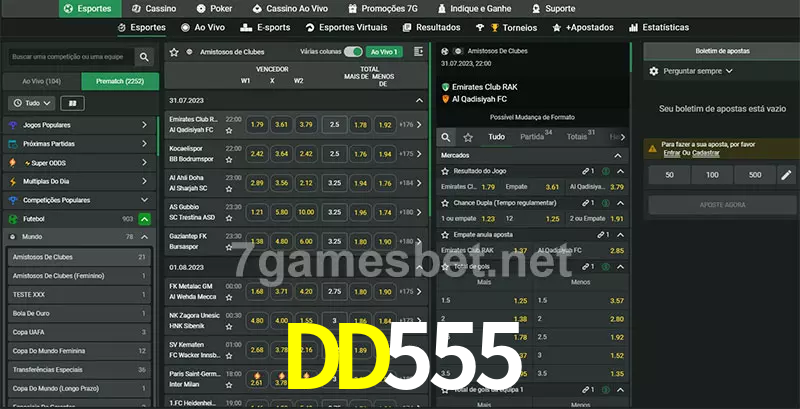Click the search icon in the markets tab bar
This screenshot has width=800, height=409.
[447, 136]
